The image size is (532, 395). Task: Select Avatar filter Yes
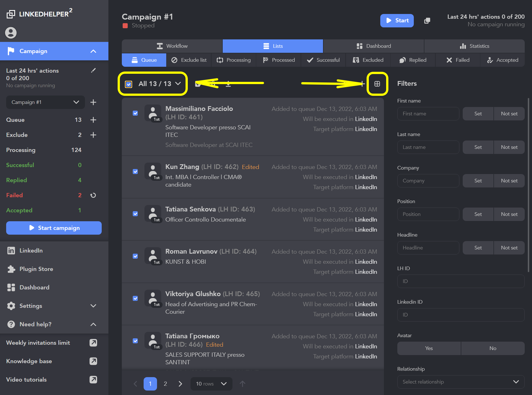click(x=429, y=348)
